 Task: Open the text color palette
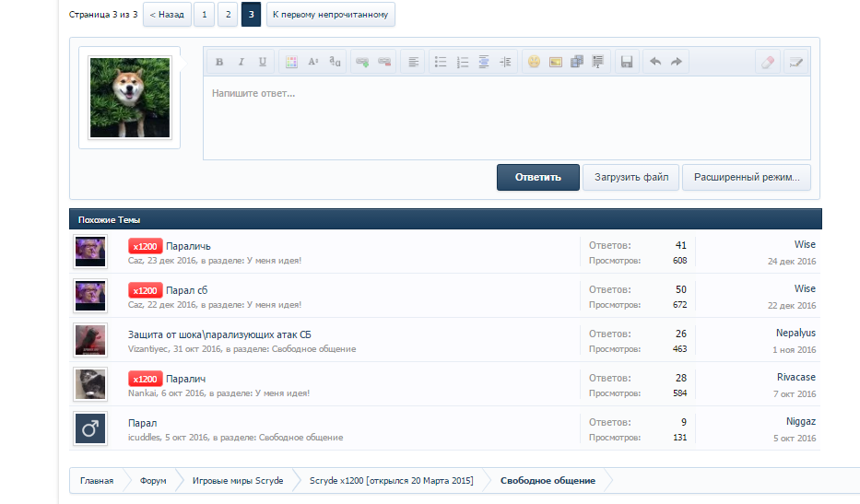point(291,62)
